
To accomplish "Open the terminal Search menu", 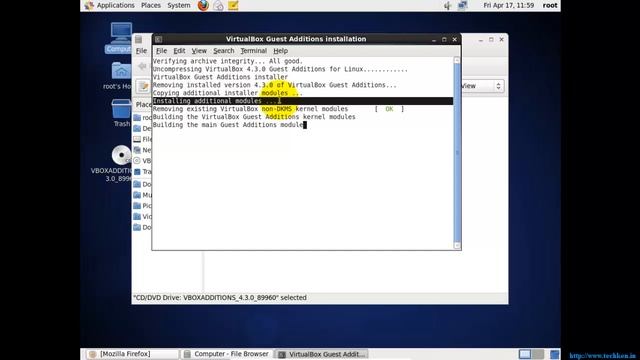I will click(224, 51).
